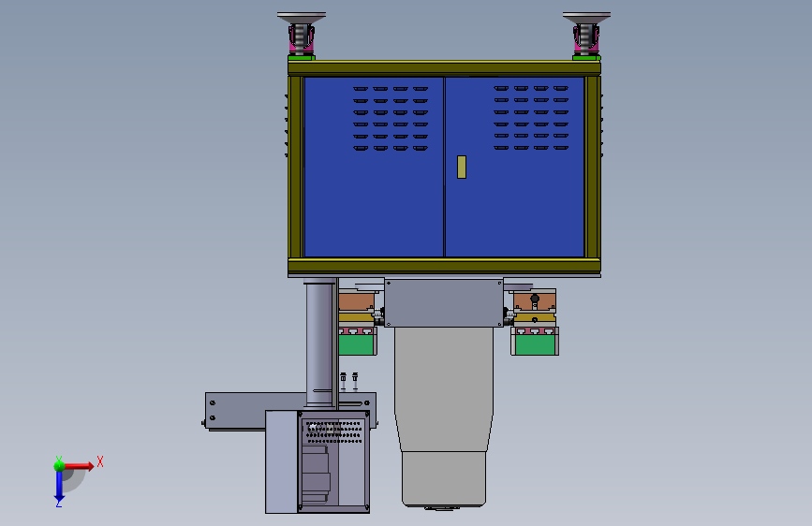Select the right vertical olive frame post
Image resolution: width=812 pixels, height=526 pixels.
tap(593, 167)
